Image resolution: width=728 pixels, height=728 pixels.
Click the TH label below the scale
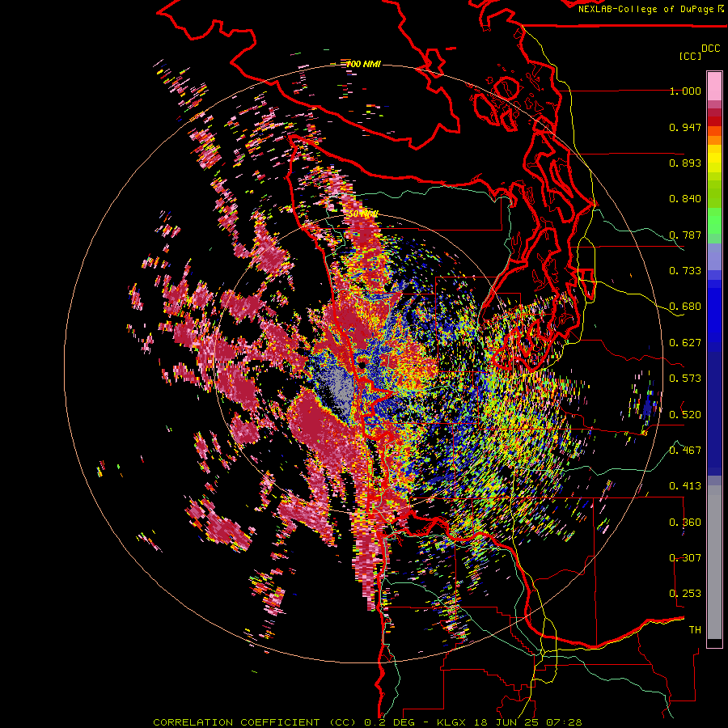click(695, 630)
